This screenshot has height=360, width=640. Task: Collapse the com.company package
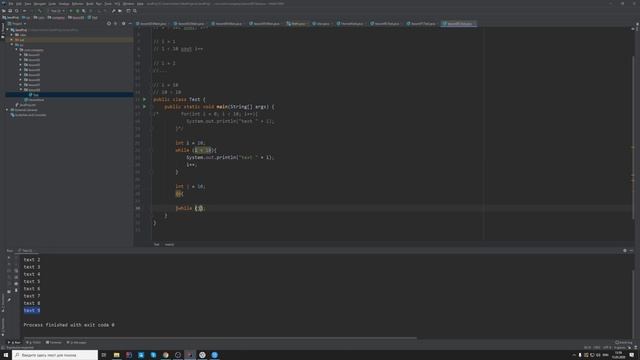point(17,50)
